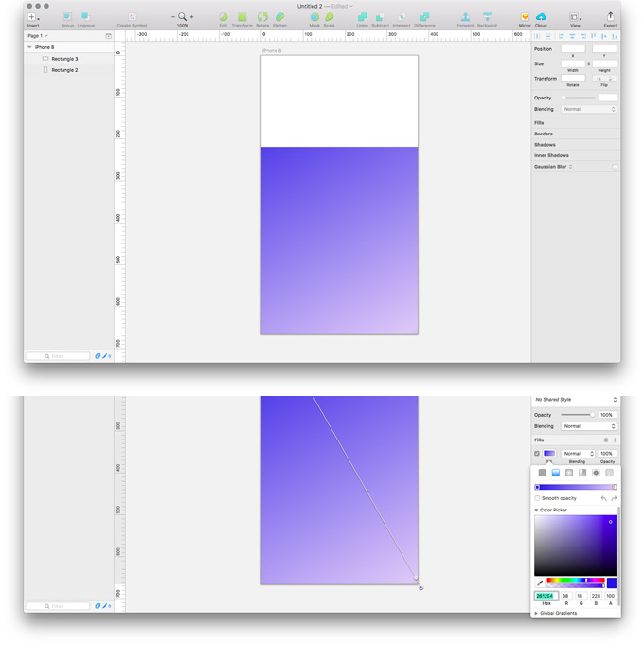Click the Export toolbar icon
Viewport: 644px width, 646px height.
610,16
